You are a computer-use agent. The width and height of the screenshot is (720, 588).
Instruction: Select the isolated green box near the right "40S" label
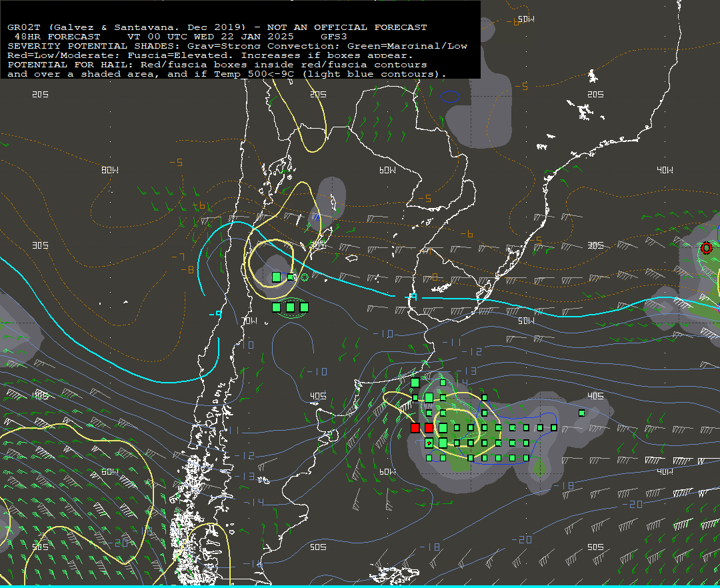[x=582, y=413]
